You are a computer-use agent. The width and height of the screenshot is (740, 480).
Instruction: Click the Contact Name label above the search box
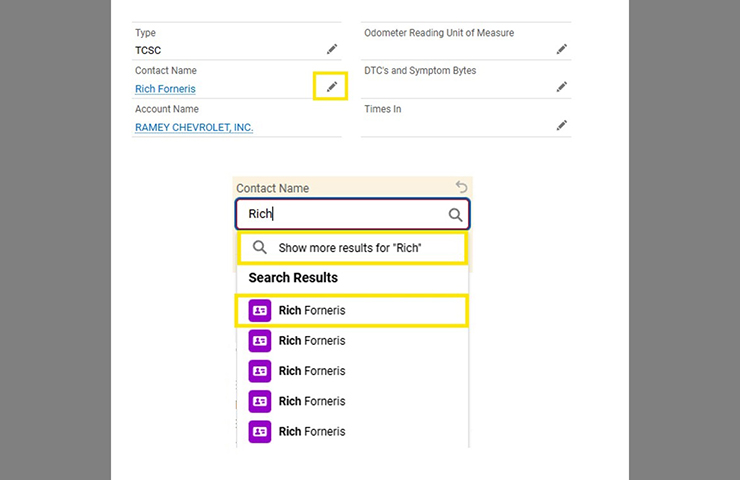click(x=272, y=188)
